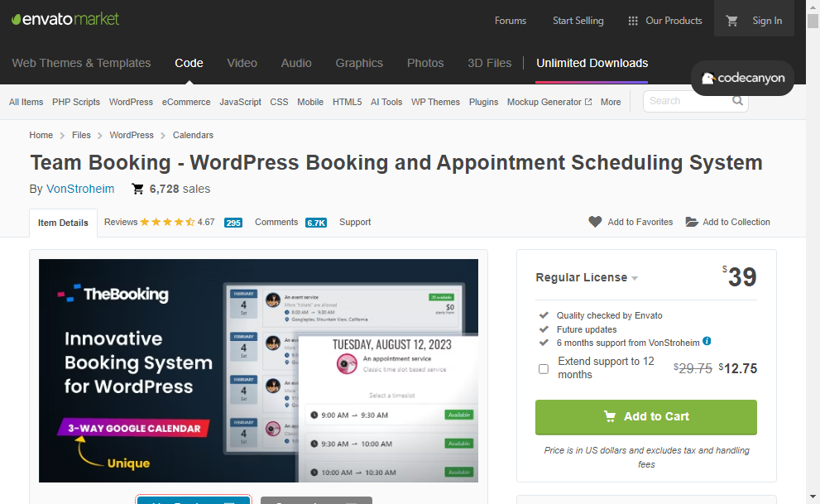Click the search magnifier icon

[x=737, y=100]
